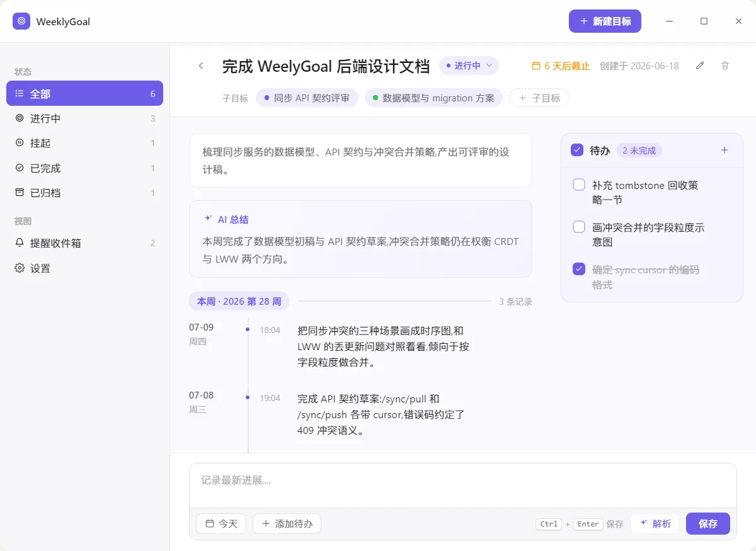Check 画冲突合并的字段粒度示意图 task
Image resolution: width=756 pixels, height=551 pixels.
[x=579, y=227]
